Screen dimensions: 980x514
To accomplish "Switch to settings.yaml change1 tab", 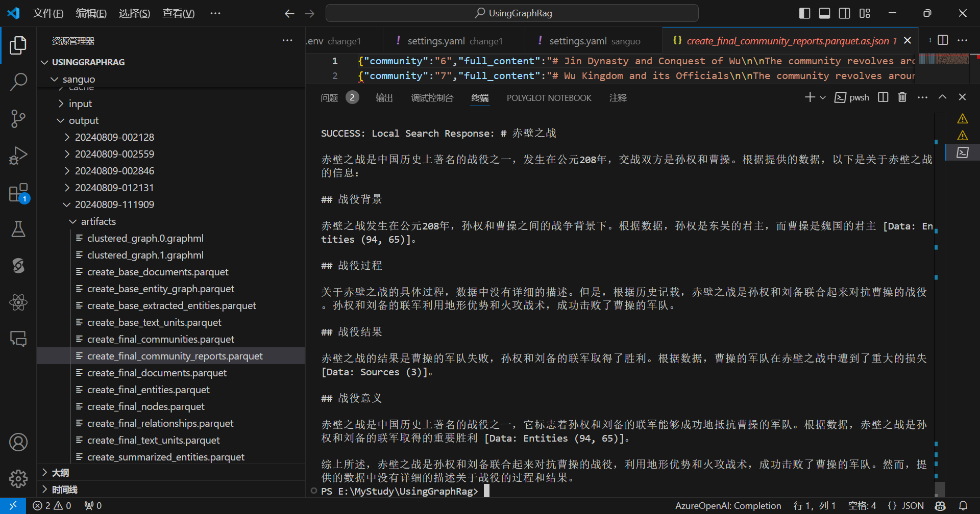I will [x=454, y=41].
